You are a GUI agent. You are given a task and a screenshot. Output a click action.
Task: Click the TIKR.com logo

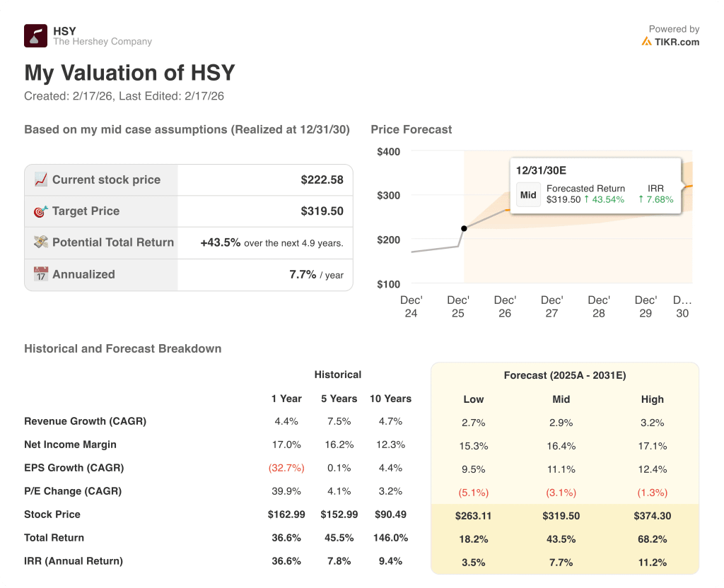pos(670,42)
